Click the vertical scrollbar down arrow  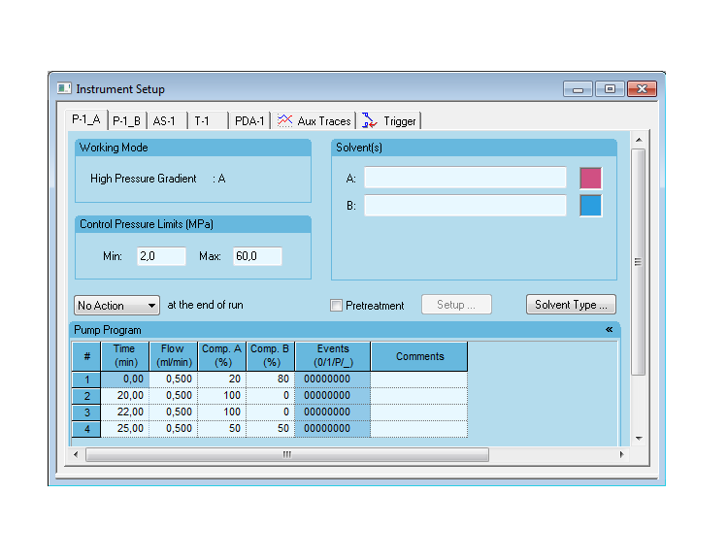(x=638, y=439)
